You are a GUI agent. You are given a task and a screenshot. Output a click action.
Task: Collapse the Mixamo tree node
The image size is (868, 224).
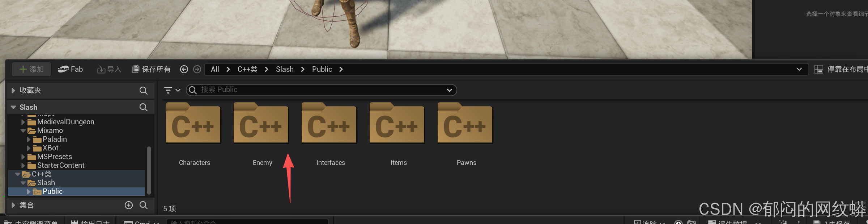(x=23, y=130)
